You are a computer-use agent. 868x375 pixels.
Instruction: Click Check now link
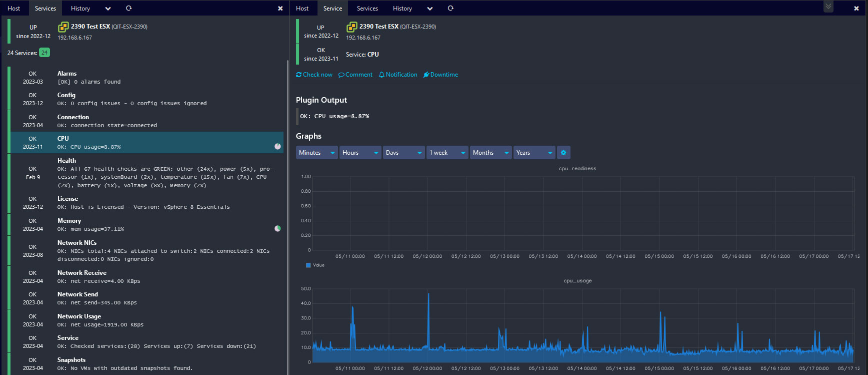coord(314,75)
